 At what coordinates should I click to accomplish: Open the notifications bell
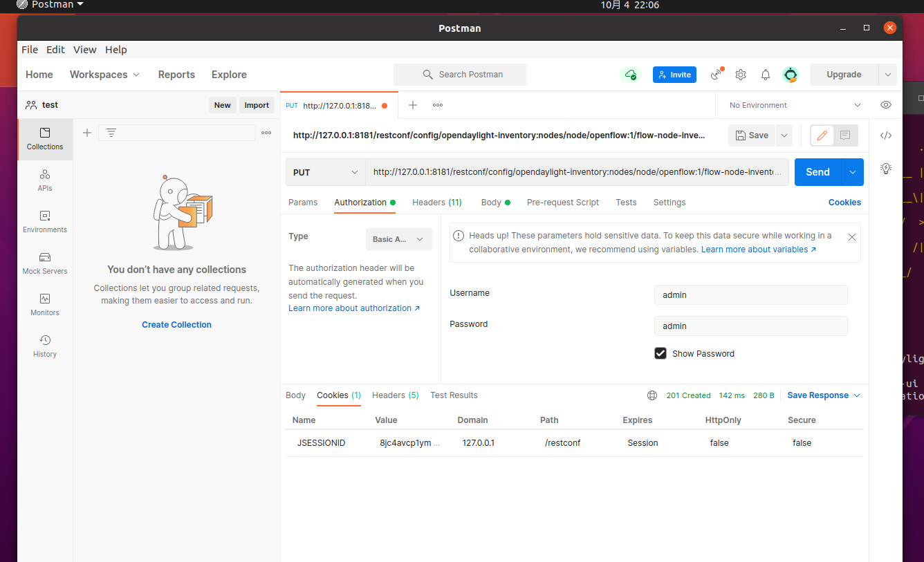(766, 75)
